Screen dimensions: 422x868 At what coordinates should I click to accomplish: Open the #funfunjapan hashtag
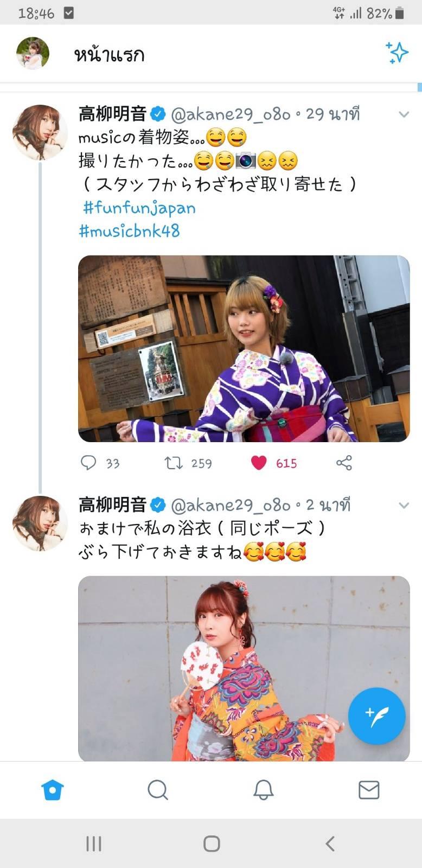pyautogui.click(x=139, y=208)
